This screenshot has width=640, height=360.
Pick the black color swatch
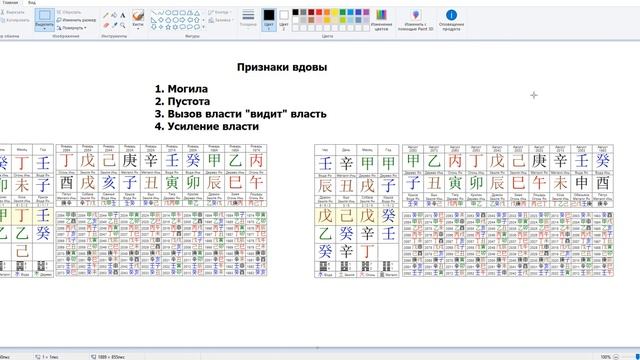click(x=296, y=12)
